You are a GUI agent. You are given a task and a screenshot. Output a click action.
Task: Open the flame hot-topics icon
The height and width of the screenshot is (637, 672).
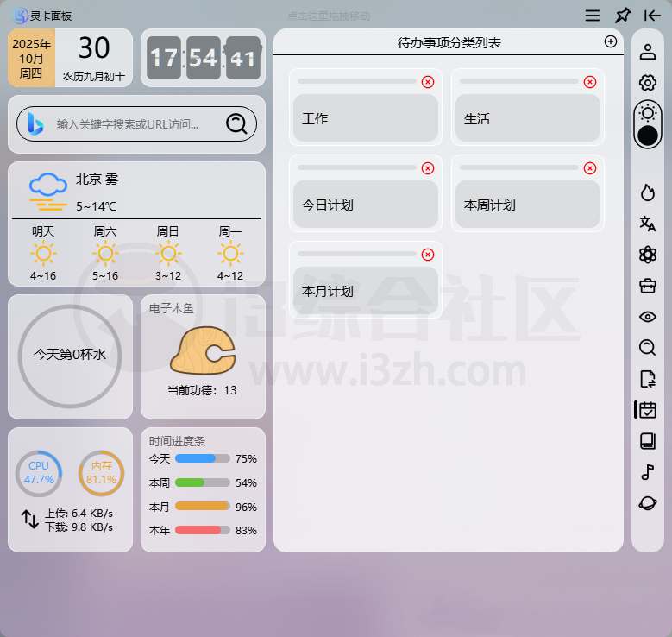[648, 192]
